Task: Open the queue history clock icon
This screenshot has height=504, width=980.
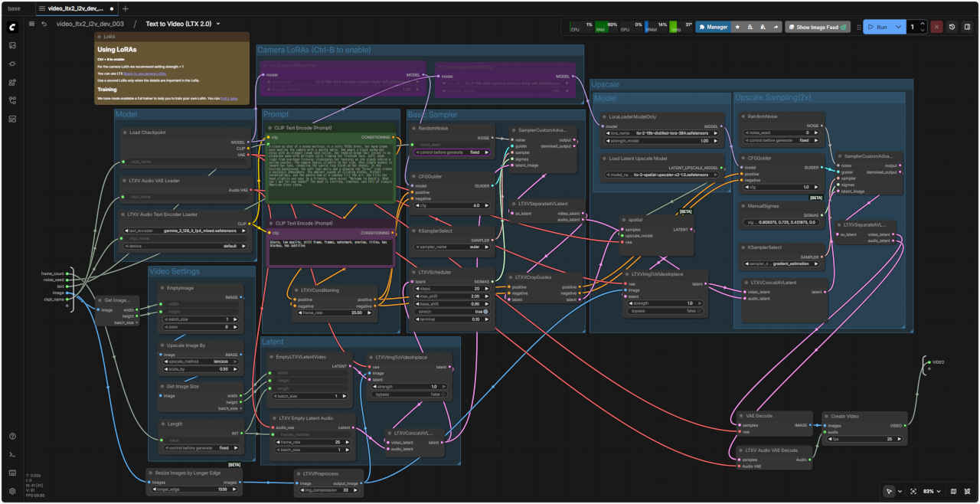Action: 952,27
